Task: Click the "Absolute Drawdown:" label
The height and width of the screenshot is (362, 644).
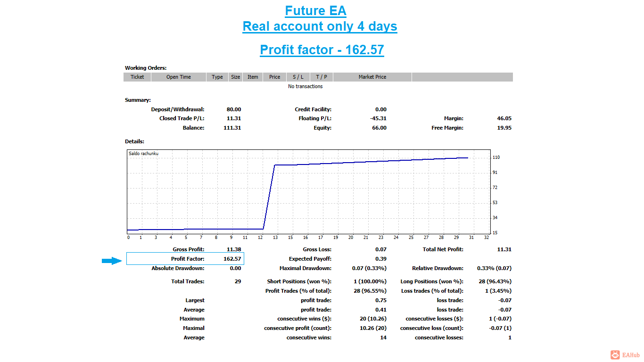Action: (x=178, y=268)
